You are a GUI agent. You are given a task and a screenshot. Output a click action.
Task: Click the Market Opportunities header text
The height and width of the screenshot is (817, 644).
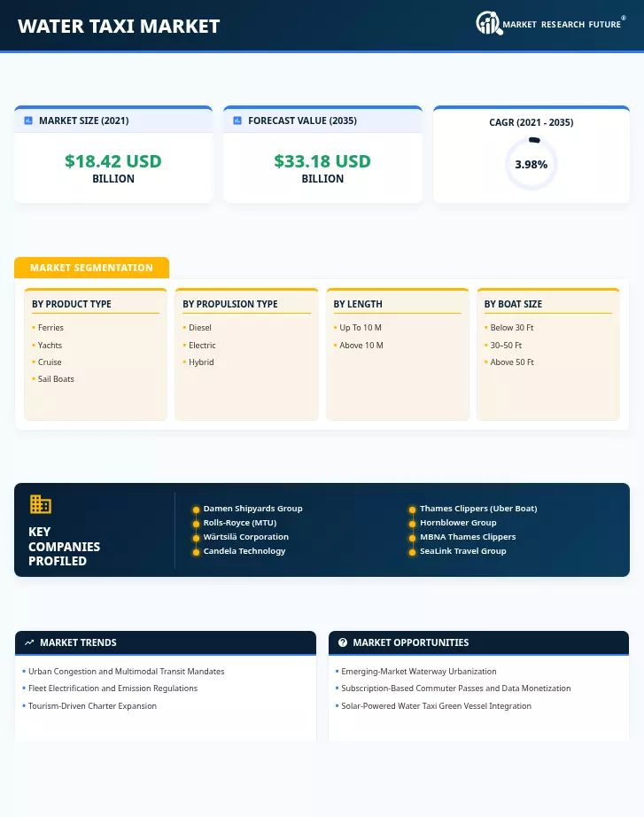[410, 642]
